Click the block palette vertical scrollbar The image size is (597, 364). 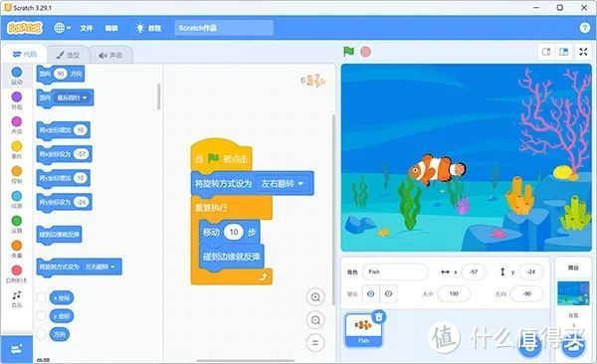click(x=159, y=96)
